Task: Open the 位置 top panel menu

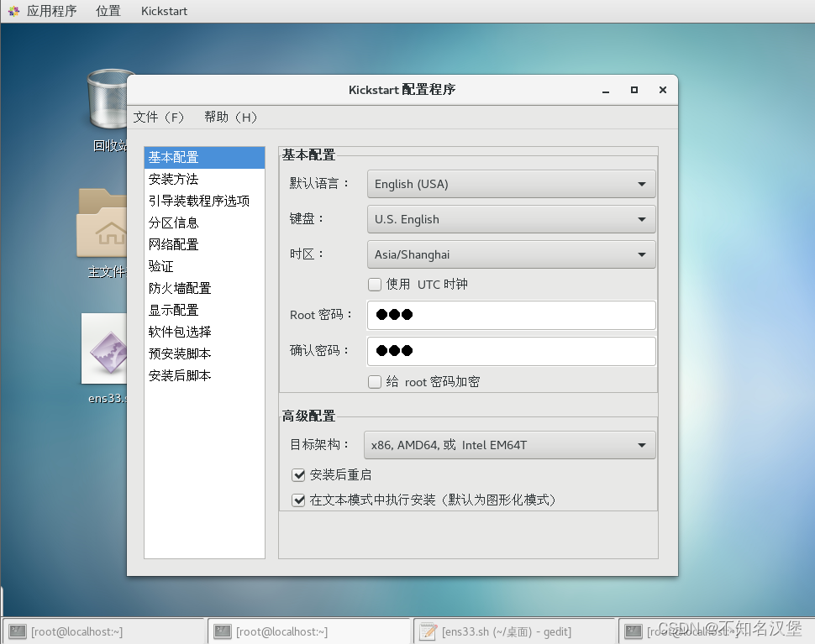Action: pos(108,11)
